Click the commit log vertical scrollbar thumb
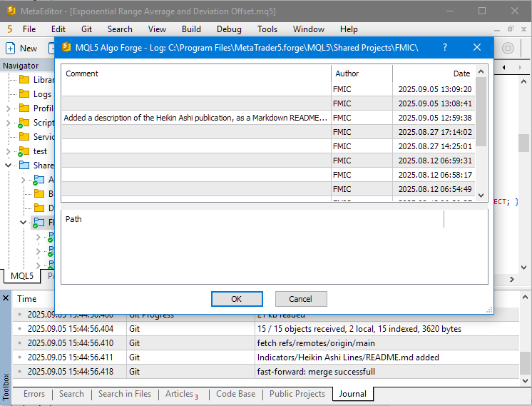Viewport: 532px width, 406px height. (481, 112)
